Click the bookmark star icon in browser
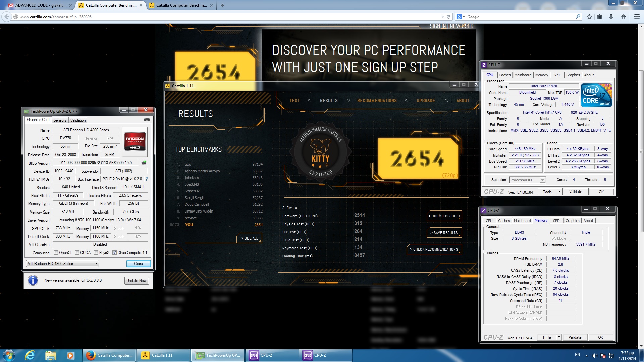The image size is (644, 362). (589, 17)
